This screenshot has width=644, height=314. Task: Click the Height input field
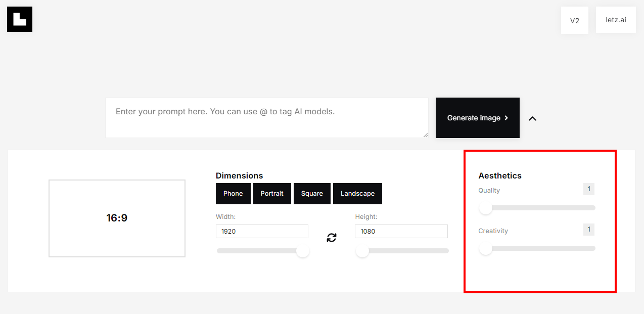(401, 232)
